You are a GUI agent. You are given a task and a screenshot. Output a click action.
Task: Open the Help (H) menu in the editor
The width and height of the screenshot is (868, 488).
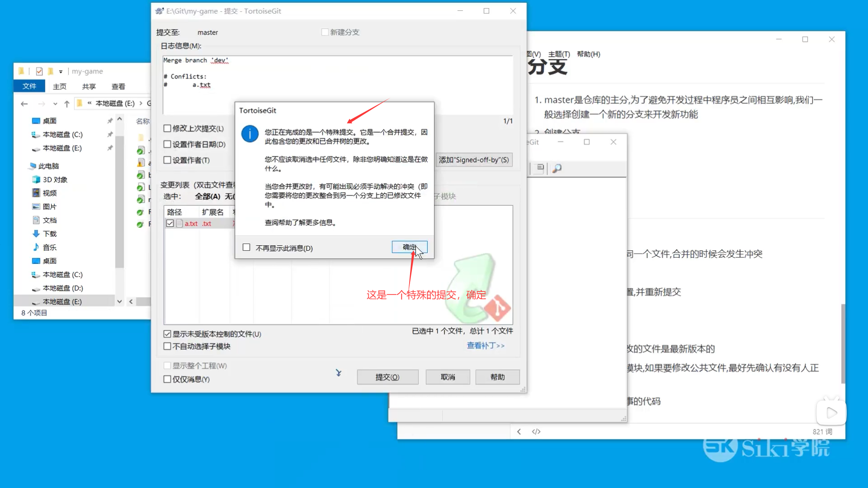pyautogui.click(x=588, y=54)
